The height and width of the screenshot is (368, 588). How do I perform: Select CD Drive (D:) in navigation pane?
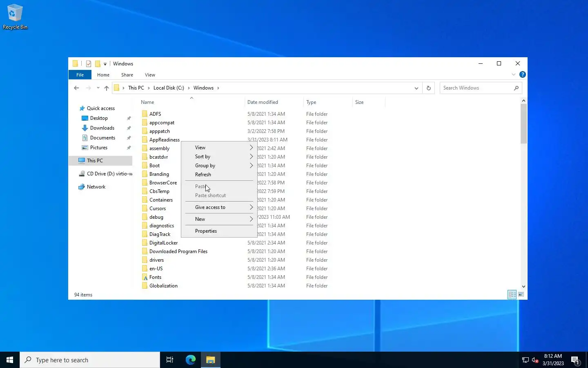pyautogui.click(x=109, y=174)
